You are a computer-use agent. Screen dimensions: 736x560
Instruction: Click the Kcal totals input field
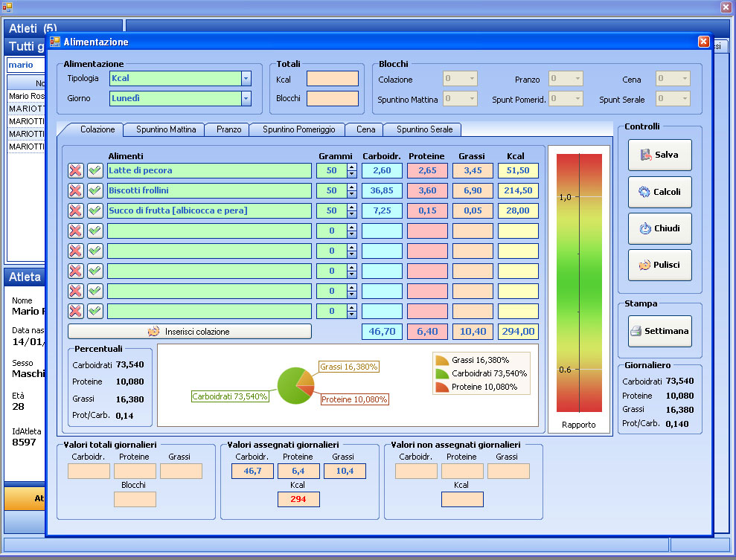[332, 79]
